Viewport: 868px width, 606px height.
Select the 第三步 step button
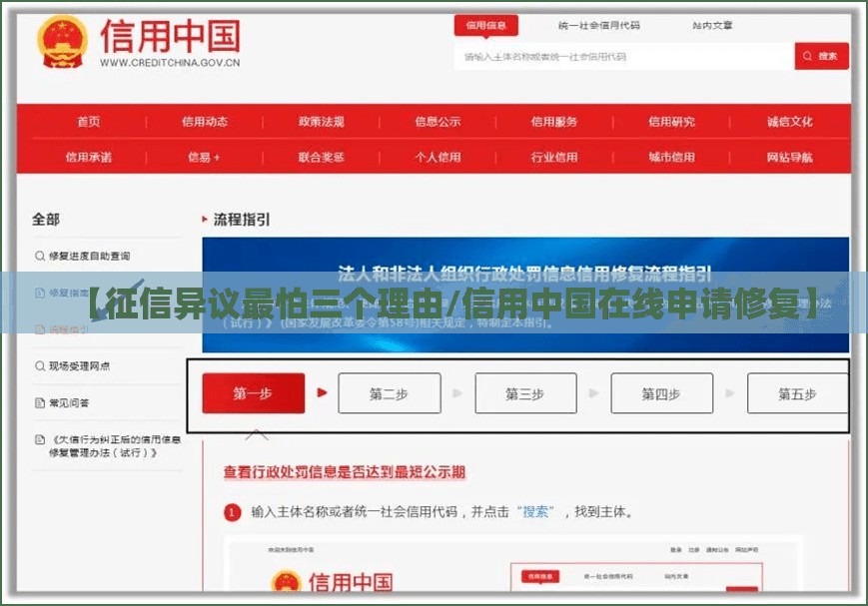click(x=525, y=393)
